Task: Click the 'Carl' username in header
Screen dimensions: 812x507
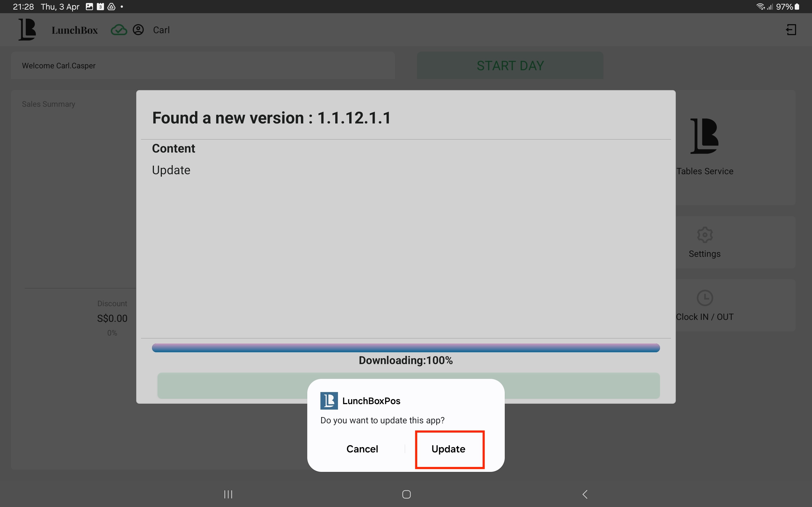Action: [x=161, y=30]
